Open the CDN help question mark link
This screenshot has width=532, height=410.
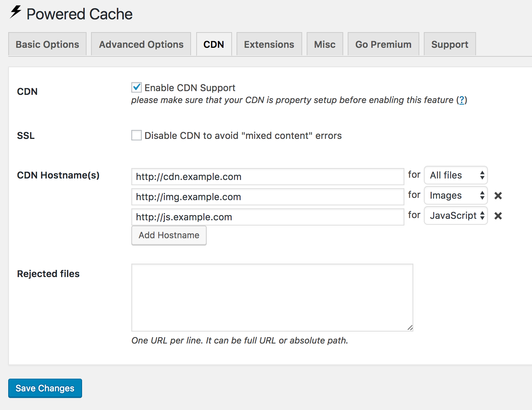[462, 100]
